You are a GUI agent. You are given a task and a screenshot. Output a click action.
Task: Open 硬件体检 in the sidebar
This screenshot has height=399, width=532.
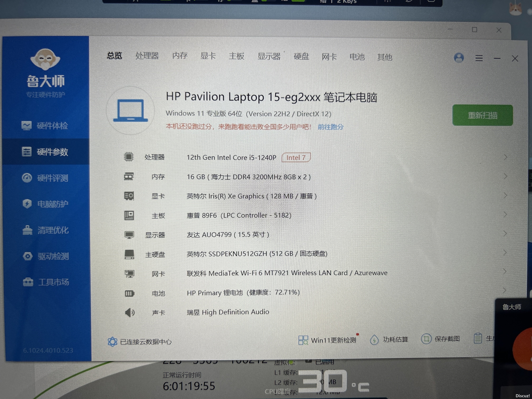(45, 125)
